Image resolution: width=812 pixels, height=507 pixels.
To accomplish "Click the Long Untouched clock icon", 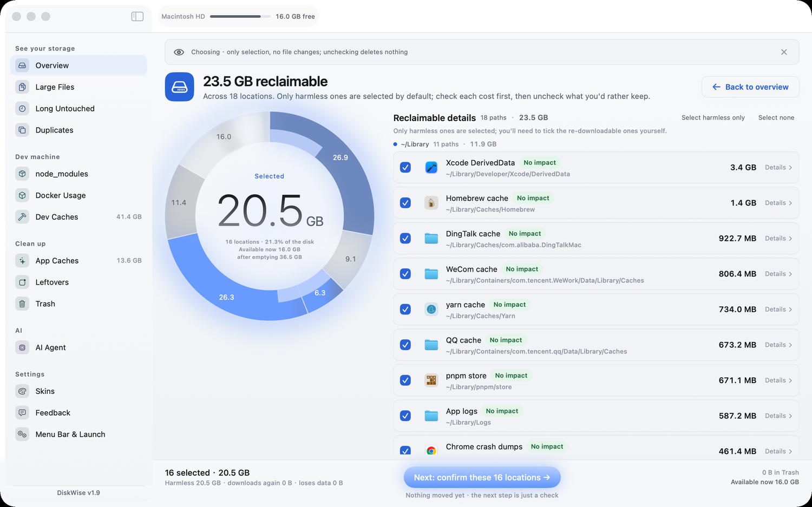I will click(22, 108).
